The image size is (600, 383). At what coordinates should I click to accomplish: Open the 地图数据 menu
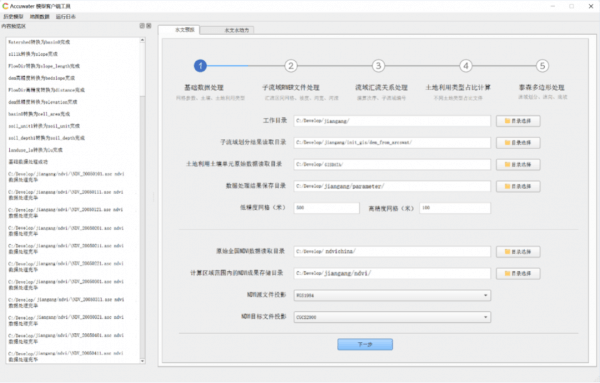click(x=40, y=16)
